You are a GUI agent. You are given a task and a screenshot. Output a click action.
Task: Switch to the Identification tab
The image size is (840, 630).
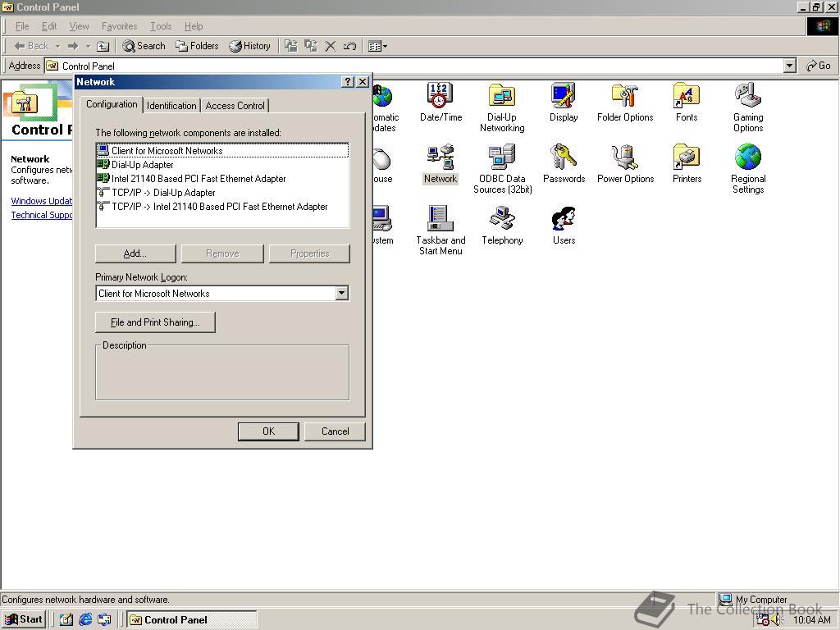[171, 106]
